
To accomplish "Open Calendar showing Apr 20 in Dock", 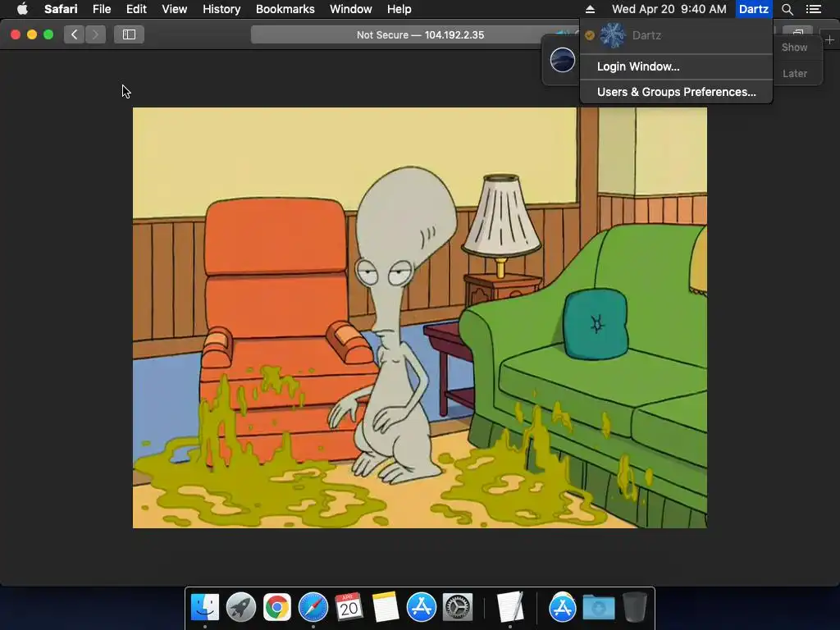I will (349, 607).
